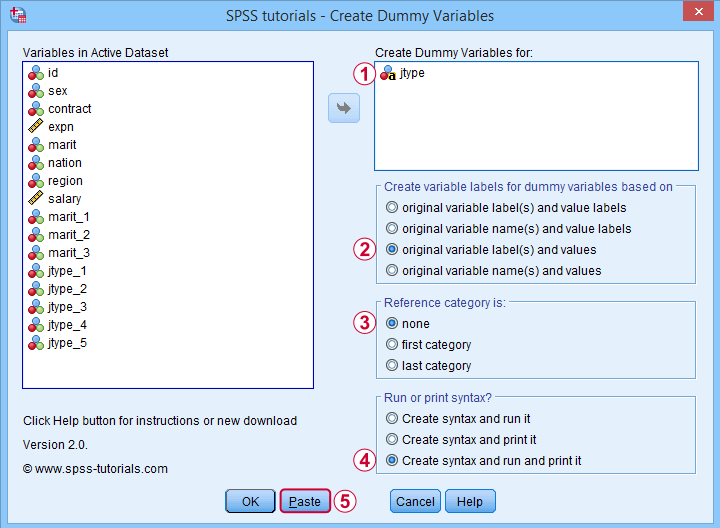Choose last category as reference category
720x528 pixels.
(x=429, y=366)
